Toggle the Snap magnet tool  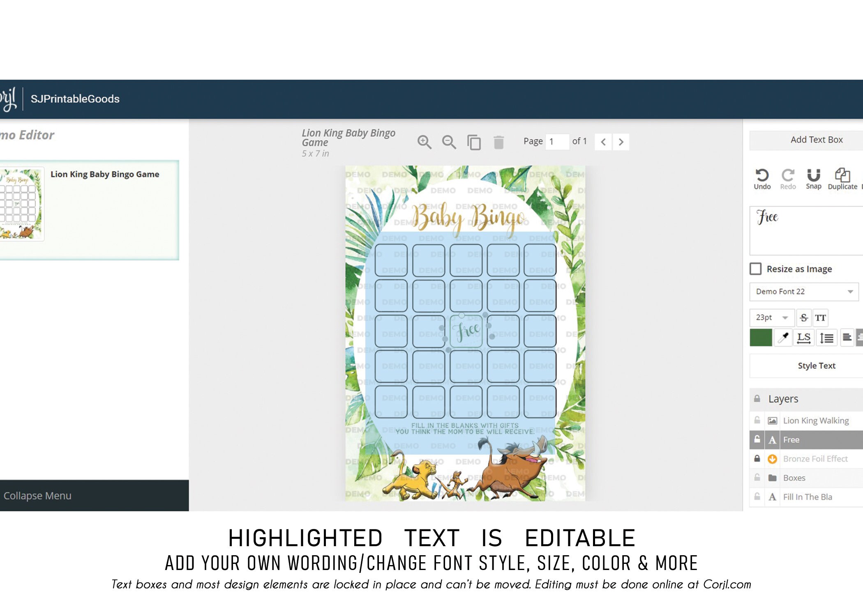813,179
